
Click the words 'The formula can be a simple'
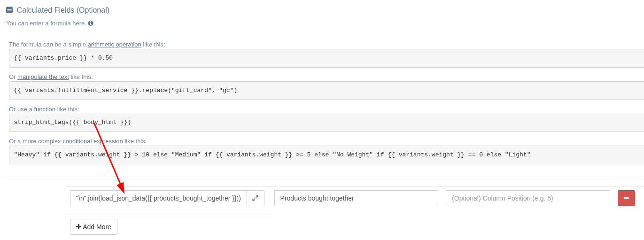pyautogui.click(x=47, y=45)
